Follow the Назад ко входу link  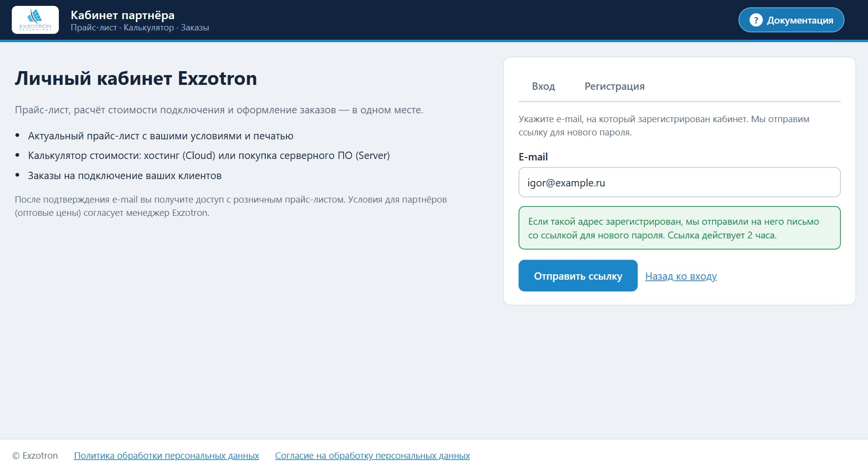pos(681,276)
